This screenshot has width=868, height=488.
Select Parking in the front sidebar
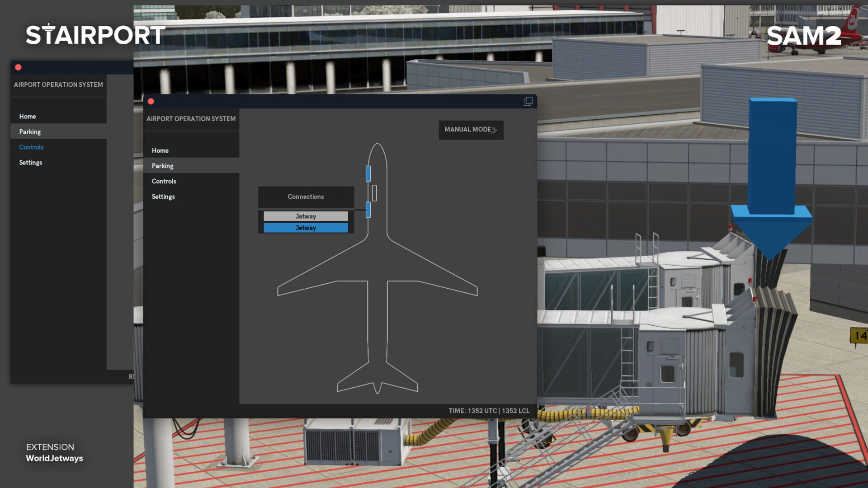tap(162, 166)
